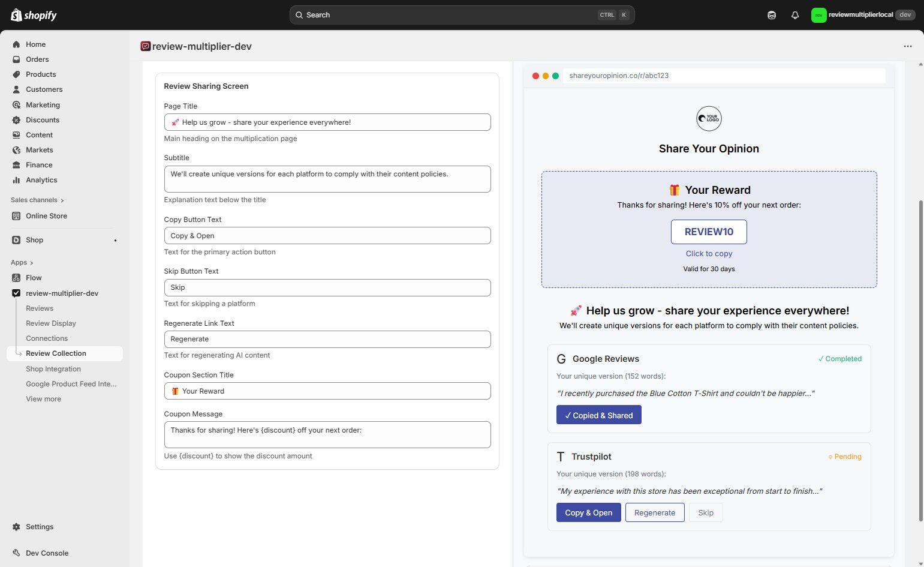Open the Connections sub-menu item
Viewport: 924px width, 567px height.
point(47,338)
